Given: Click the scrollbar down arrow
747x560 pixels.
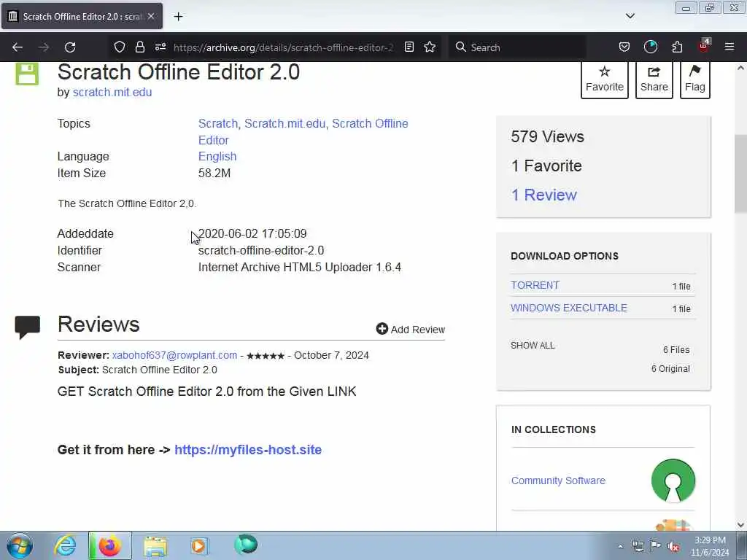Looking at the screenshot, I should [740, 525].
